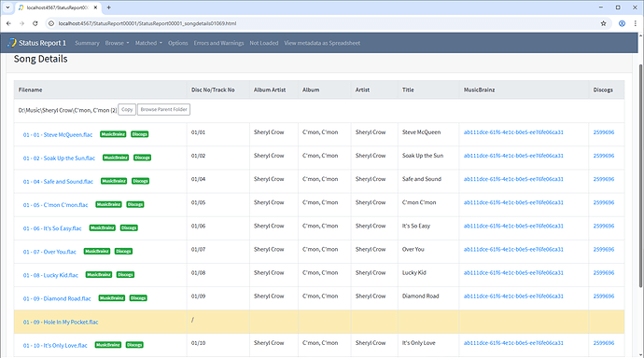
Task: Open file 01 - 10 - It's Only Love.flac
Action: (x=55, y=346)
